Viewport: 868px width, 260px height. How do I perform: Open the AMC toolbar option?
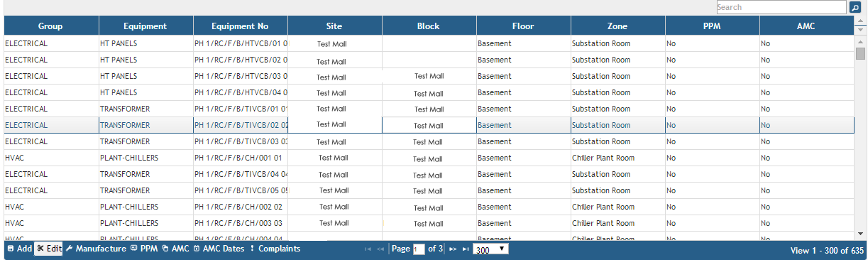coord(175,249)
